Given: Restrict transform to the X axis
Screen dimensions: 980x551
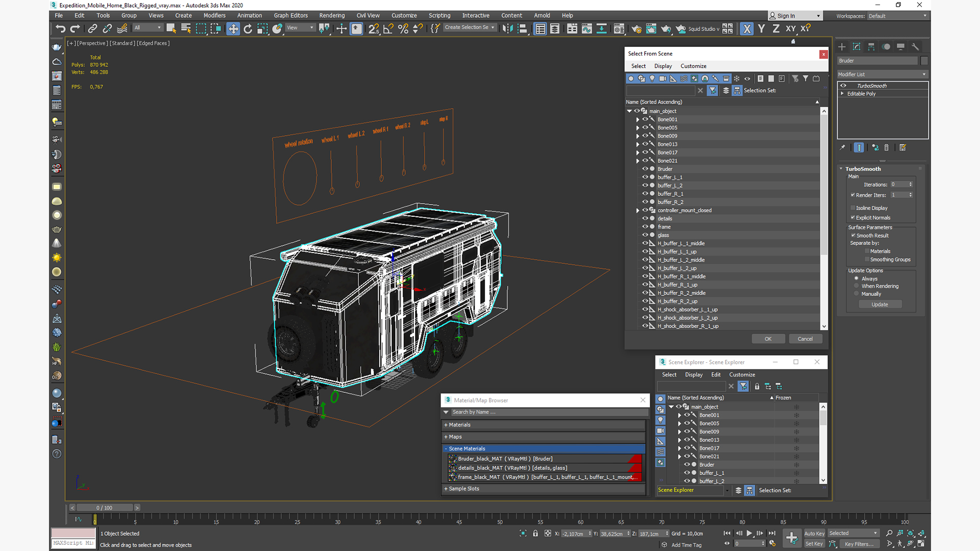Looking at the screenshot, I should [747, 29].
